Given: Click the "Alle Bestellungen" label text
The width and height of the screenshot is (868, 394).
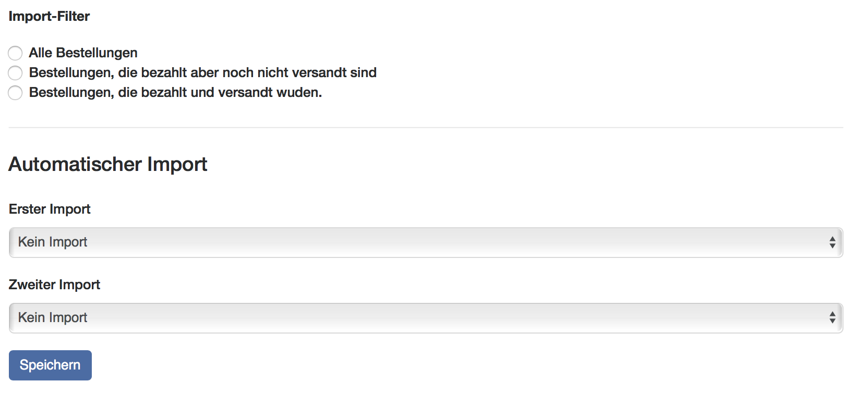Looking at the screenshot, I should [x=83, y=53].
